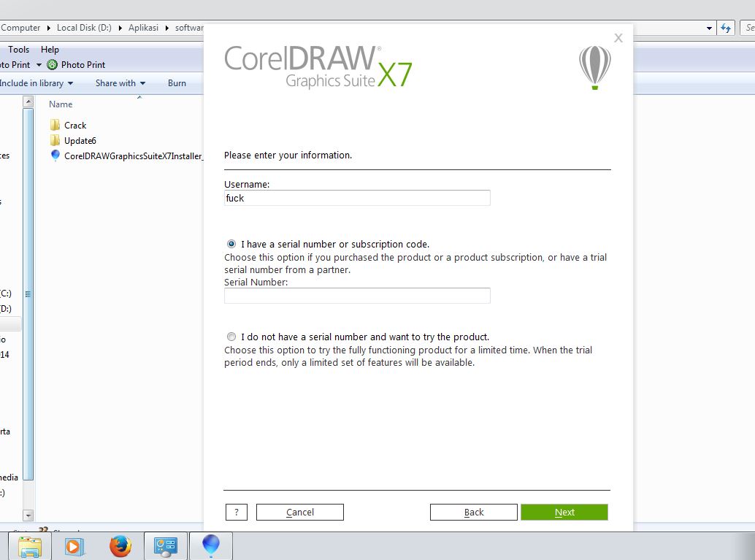Expand the arrow after Aplikasi breadcrumb

click(166, 28)
